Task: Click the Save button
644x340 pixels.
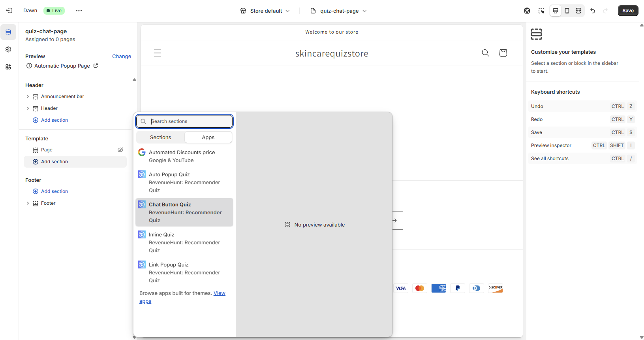Action: tap(628, 11)
